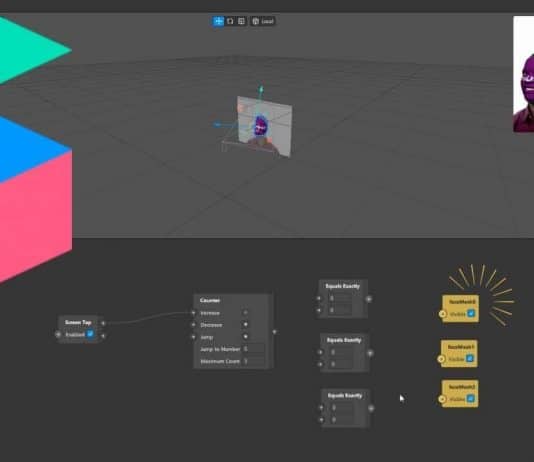Click the Maximum Count value field
This screenshot has height=462, width=534.
[254, 361]
